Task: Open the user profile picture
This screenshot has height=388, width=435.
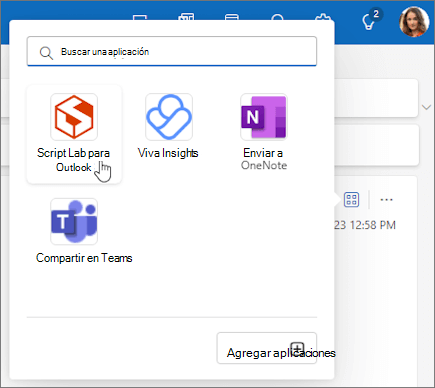Action: tap(414, 21)
